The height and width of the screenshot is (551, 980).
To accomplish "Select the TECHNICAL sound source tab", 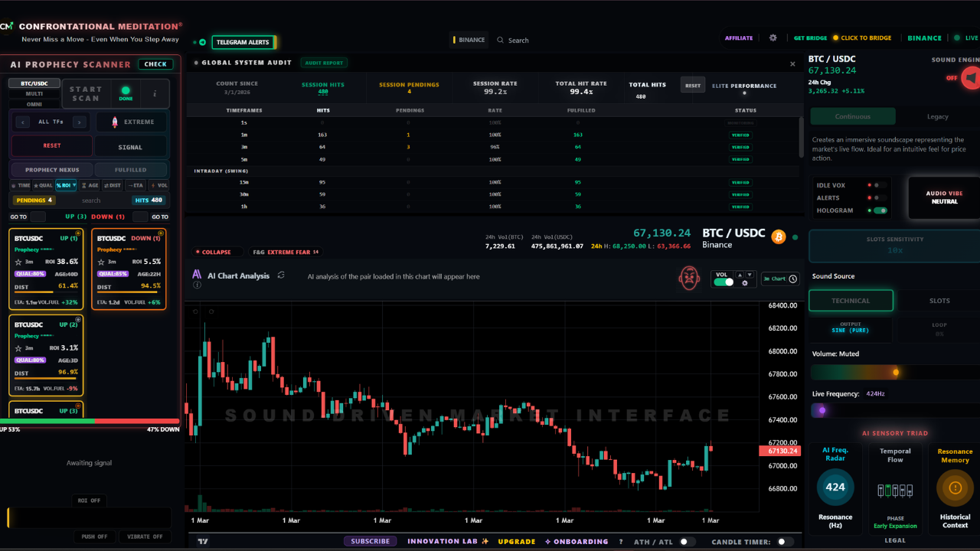I will pos(851,301).
